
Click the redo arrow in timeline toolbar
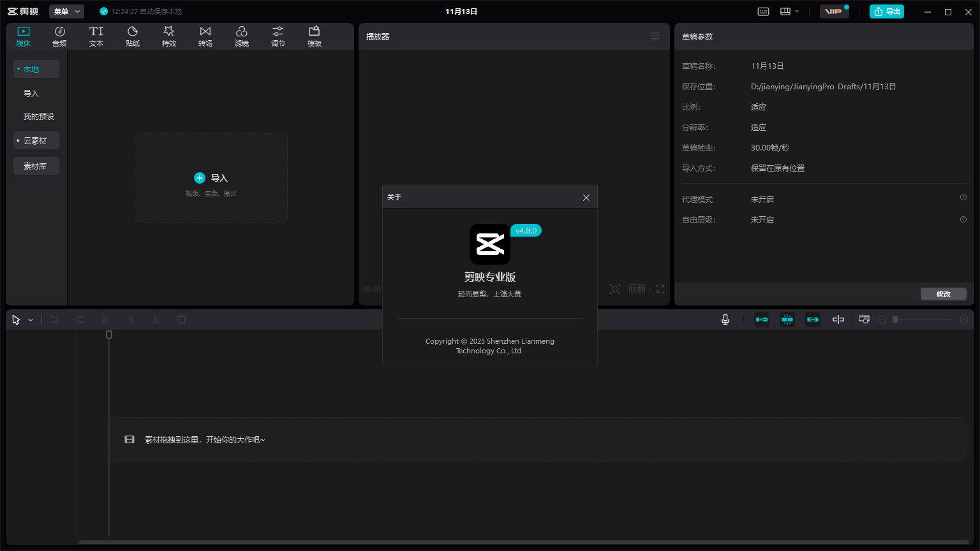coord(80,320)
